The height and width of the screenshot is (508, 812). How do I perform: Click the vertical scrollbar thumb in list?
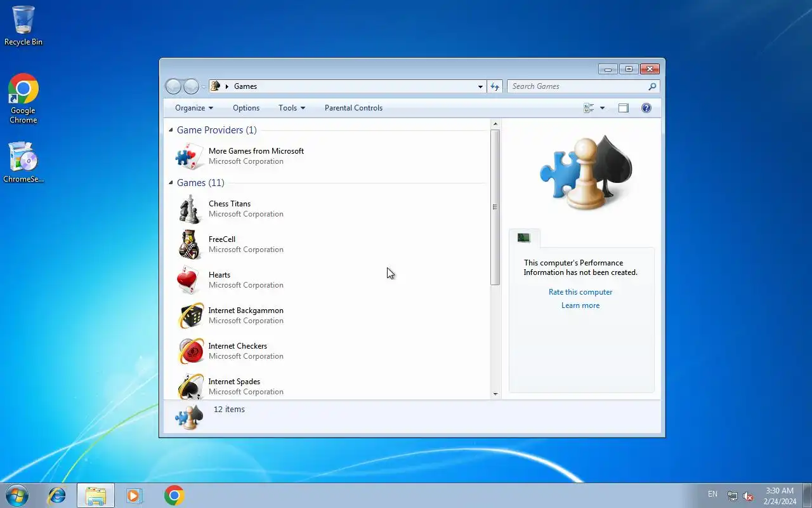click(x=495, y=207)
